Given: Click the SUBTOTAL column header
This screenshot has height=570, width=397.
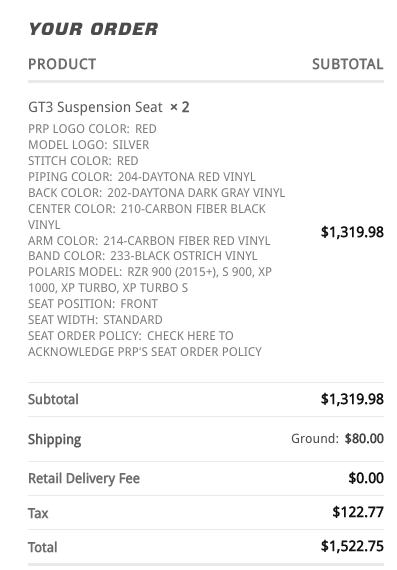Looking at the screenshot, I should click(348, 64).
